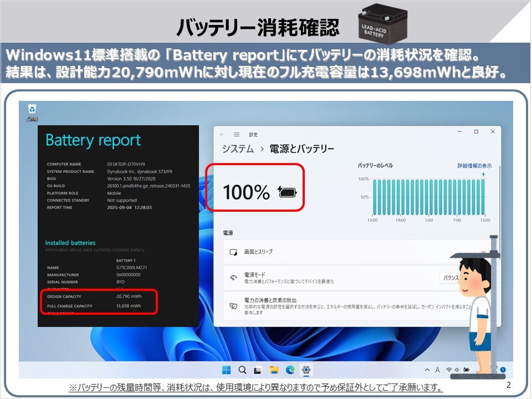Click the 電源モード gauge icon

click(233, 278)
